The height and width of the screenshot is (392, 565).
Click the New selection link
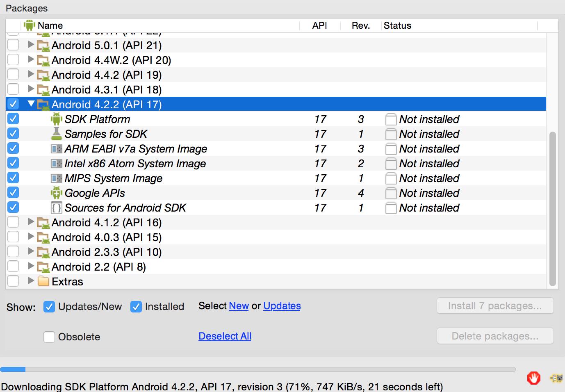coord(239,306)
